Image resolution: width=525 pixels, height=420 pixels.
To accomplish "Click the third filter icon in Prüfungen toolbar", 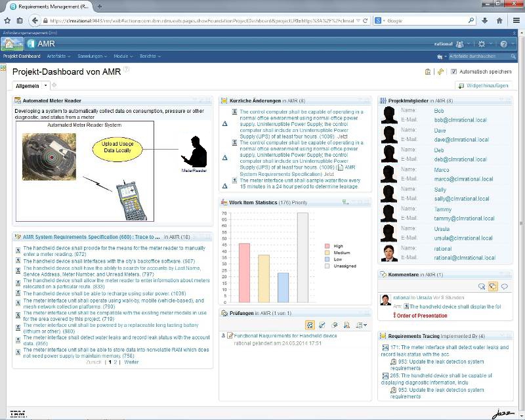I will [x=334, y=325].
